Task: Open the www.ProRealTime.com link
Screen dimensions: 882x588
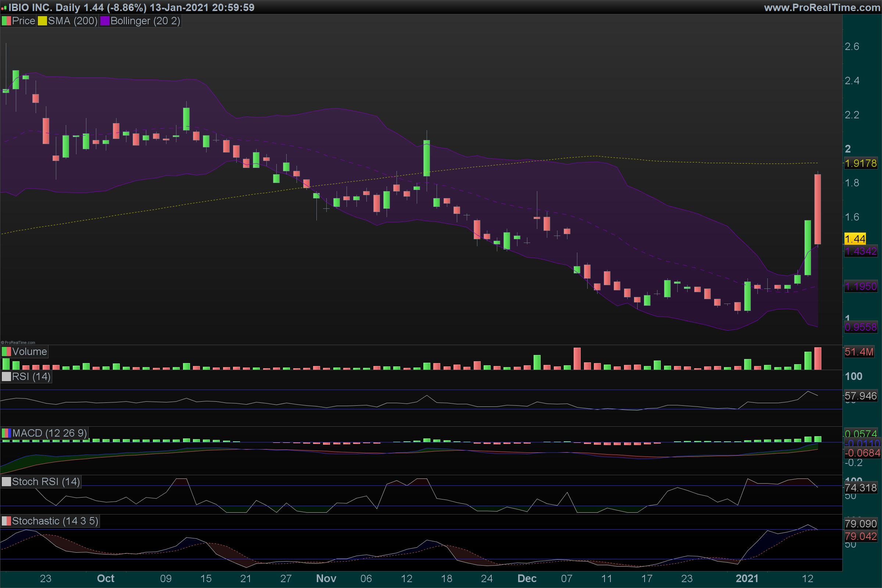Action: (822, 7)
